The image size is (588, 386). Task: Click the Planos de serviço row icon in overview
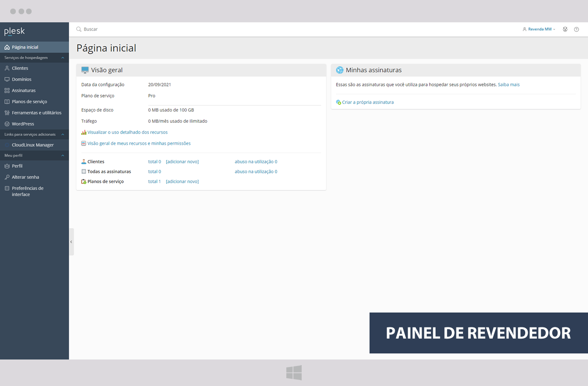[x=84, y=181]
